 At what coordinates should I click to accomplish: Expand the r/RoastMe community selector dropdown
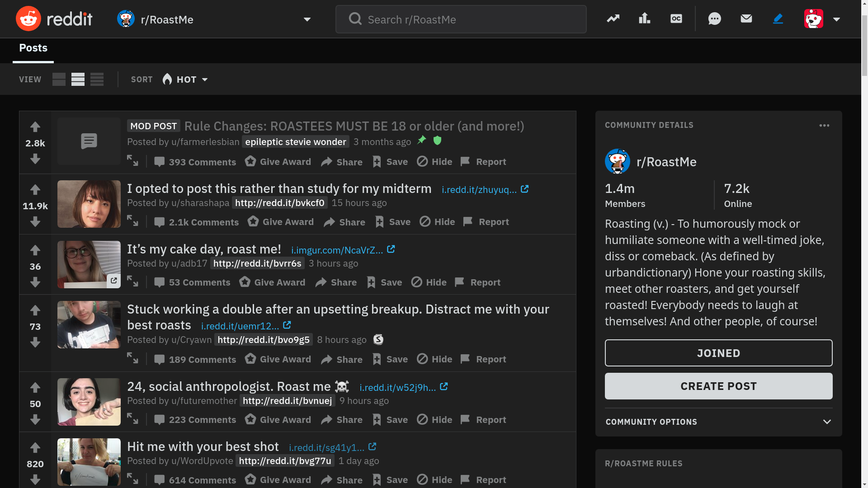tap(214, 19)
